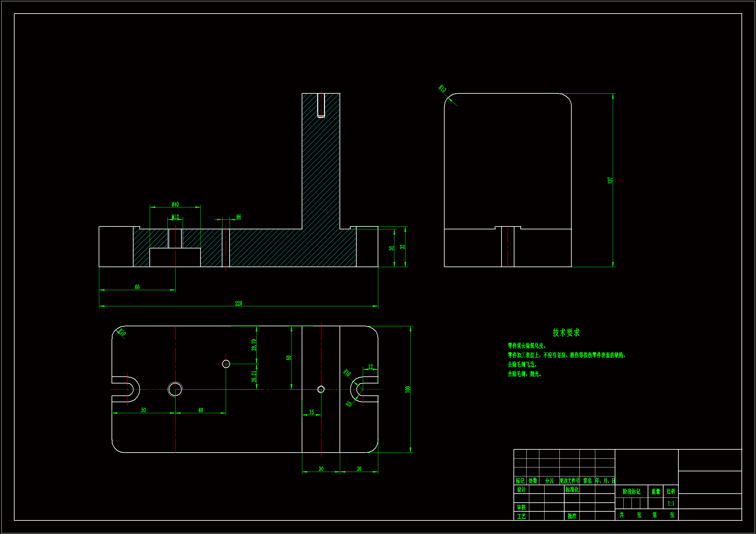Screen dimensions: 756x534
Task: Click the 220 overall length dimension text
Action: (238, 303)
